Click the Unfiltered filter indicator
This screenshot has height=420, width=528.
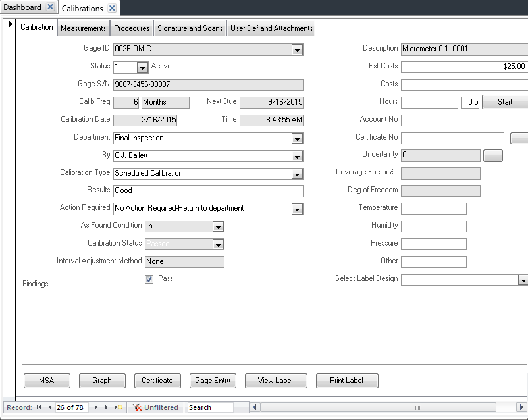pos(155,407)
